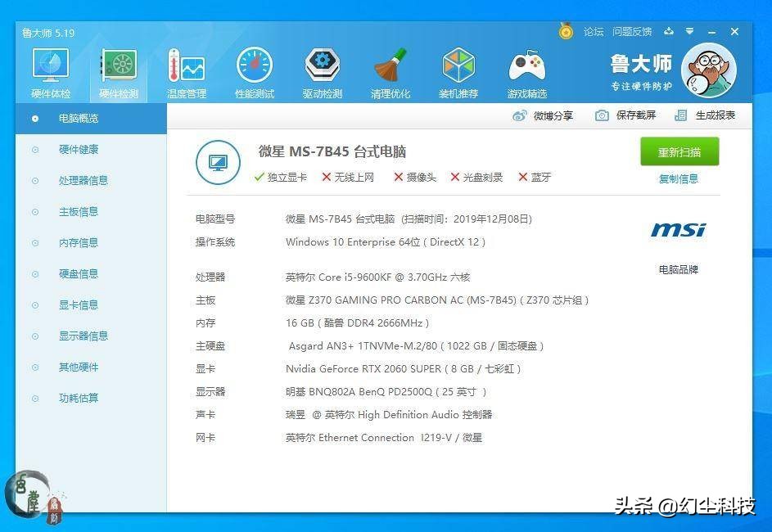Click Nvidia GeForce RTX 2060 SUPER text
Image resolution: width=772 pixels, height=532 pixels.
(404, 369)
